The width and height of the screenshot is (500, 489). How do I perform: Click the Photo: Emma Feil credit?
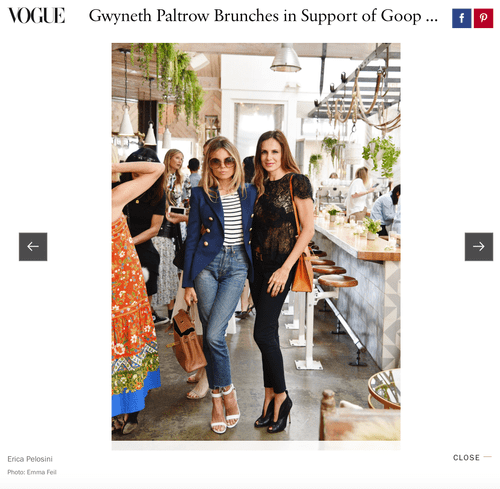(32, 472)
